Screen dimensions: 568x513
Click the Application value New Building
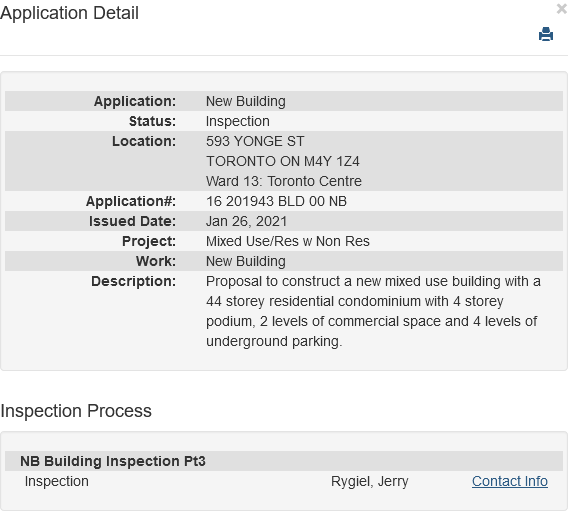click(x=246, y=101)
